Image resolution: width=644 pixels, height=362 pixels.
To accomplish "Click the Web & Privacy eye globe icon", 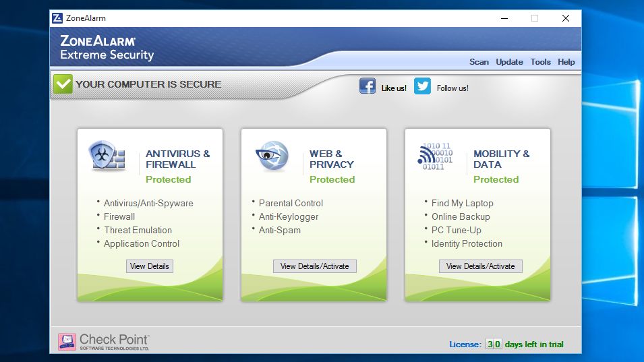I will pyautogui.click(x=272, y=156).
